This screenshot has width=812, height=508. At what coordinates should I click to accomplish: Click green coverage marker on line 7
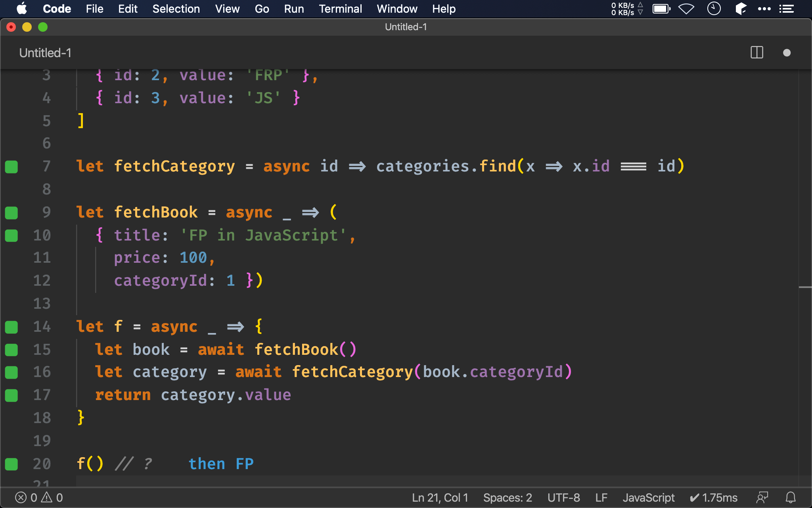click(x=11, y=167)
